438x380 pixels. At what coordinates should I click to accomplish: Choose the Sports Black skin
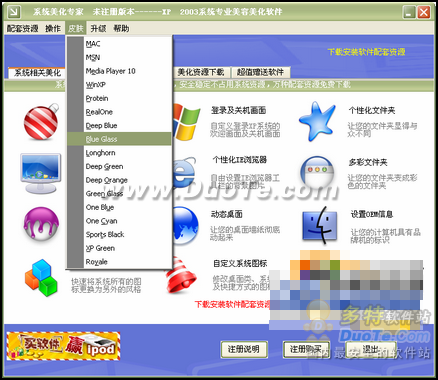tap(119, 235)
